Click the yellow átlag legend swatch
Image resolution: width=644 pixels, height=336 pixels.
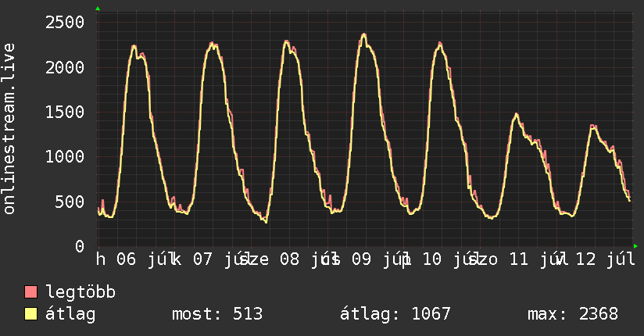30,314
